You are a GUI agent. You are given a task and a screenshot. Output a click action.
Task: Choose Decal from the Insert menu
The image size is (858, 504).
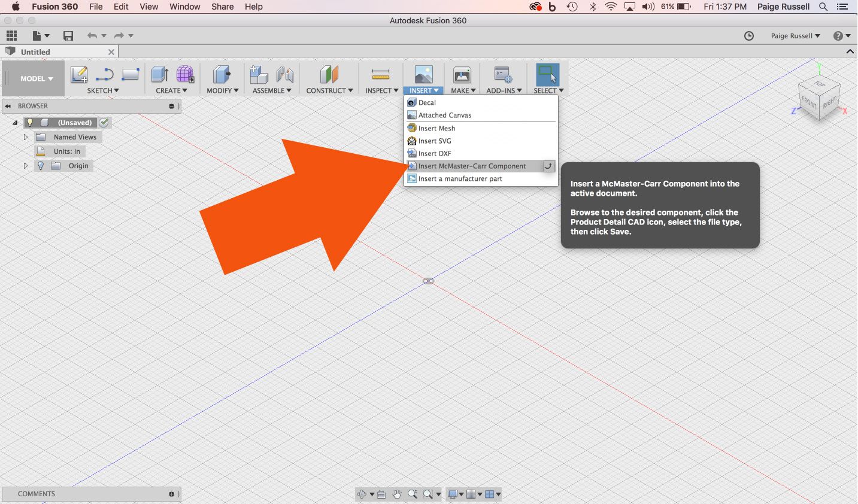pos(481,103)
